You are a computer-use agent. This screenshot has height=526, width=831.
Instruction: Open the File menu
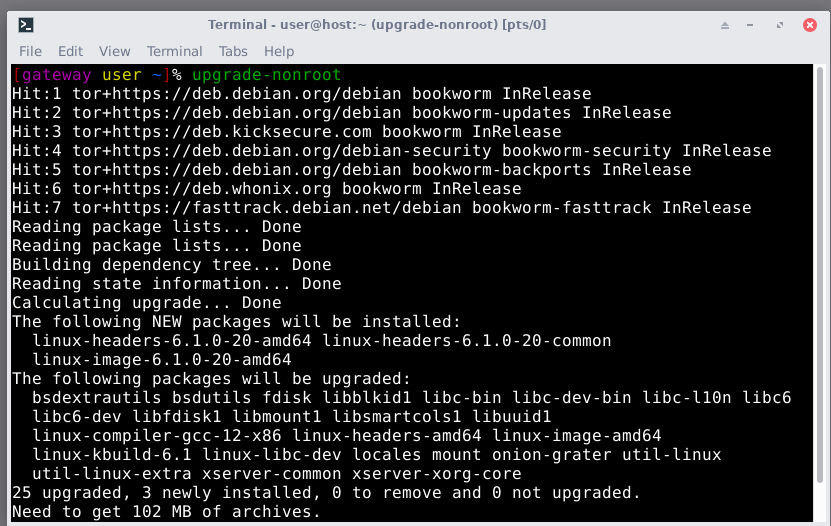(x=30, y=51)
